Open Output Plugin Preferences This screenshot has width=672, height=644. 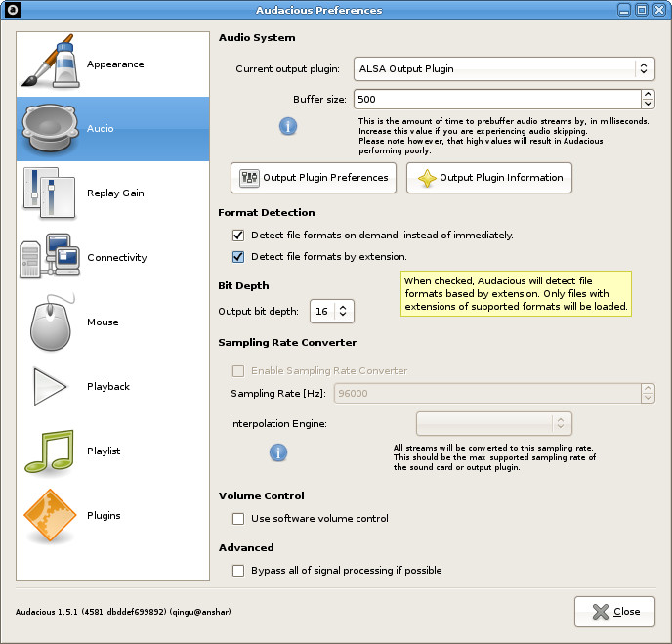314,178
